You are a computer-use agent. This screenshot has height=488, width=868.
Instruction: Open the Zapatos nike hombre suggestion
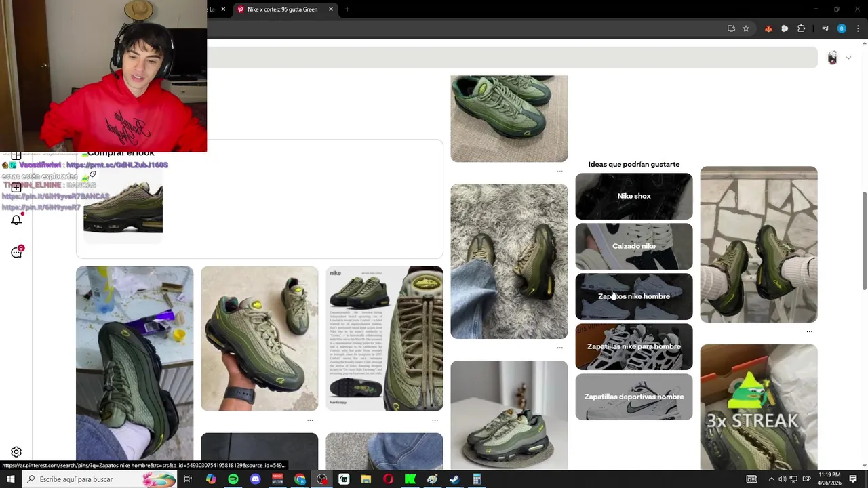click(x=634, y=296)
